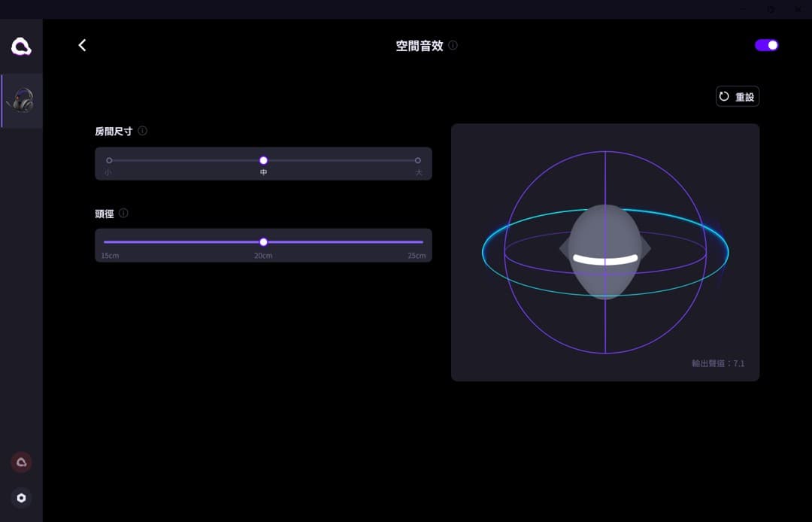Turn off the 空間音效 toggle switch
812x522 pixels.
(x=766, y=45)
